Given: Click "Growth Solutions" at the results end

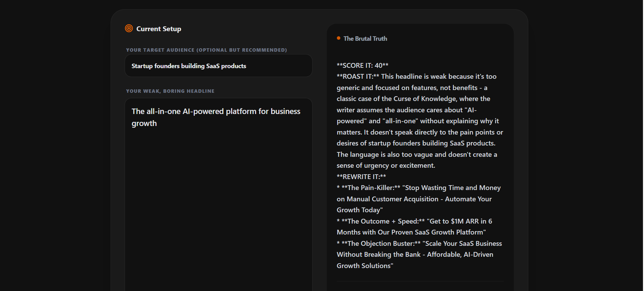Looking at the screenshot, I should (363, 266).
